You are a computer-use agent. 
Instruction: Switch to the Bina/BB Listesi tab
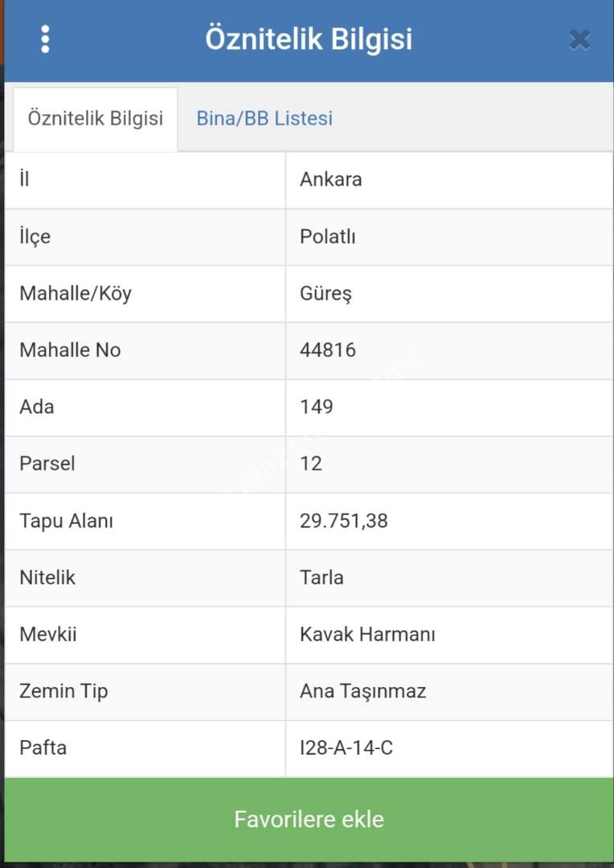264,119
